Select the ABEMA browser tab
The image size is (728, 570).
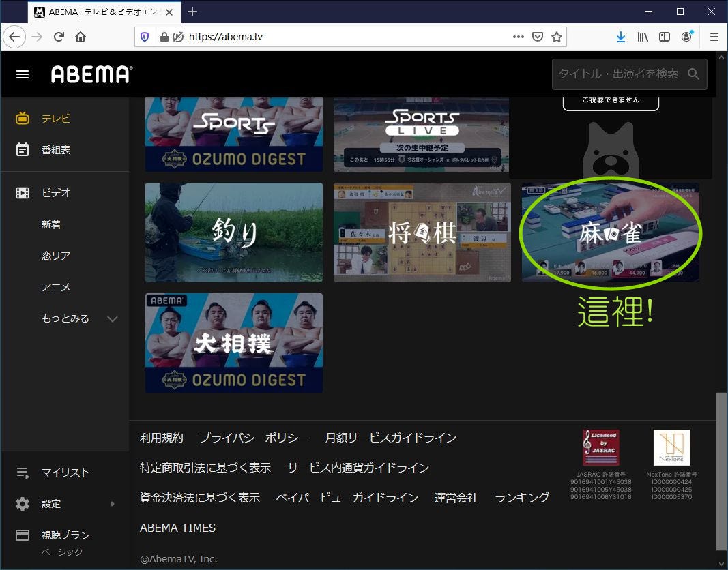click(104, 12)
